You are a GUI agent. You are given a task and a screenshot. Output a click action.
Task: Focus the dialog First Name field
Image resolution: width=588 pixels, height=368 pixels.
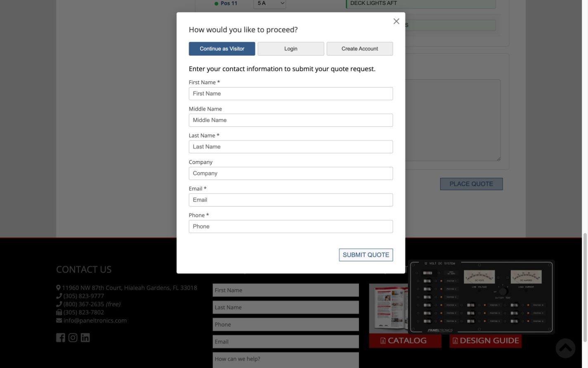[x=291, y=94]
